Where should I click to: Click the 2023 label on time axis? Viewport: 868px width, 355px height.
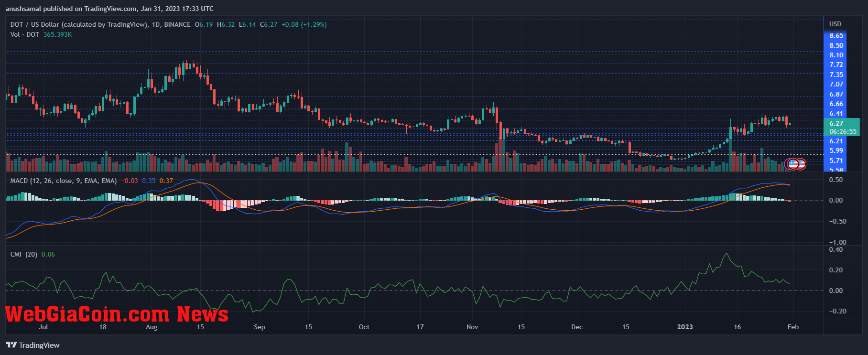(x=685, y=327)
